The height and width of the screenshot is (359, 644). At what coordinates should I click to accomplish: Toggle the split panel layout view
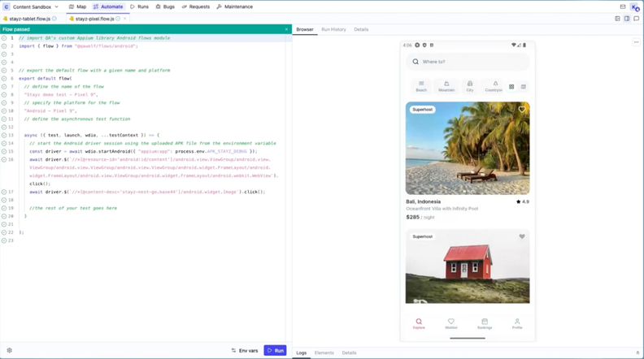(x=627, y=18)
